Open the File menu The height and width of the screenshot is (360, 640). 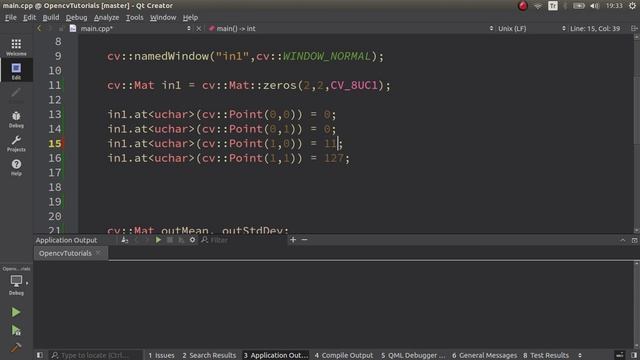tap(11, 18)
